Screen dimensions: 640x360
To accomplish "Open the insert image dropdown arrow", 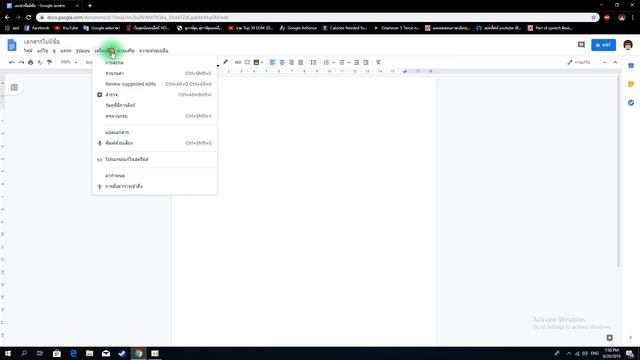I will click(262, 62).
